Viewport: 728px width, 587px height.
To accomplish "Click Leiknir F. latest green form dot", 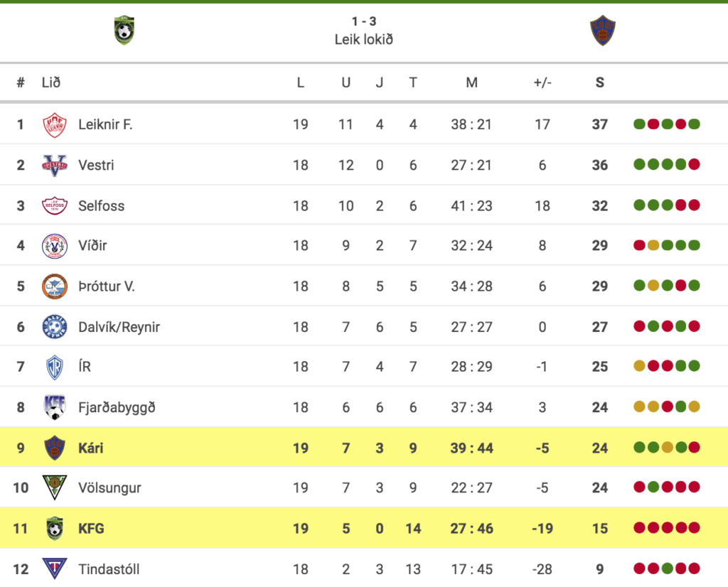I will tap(694, 124).
